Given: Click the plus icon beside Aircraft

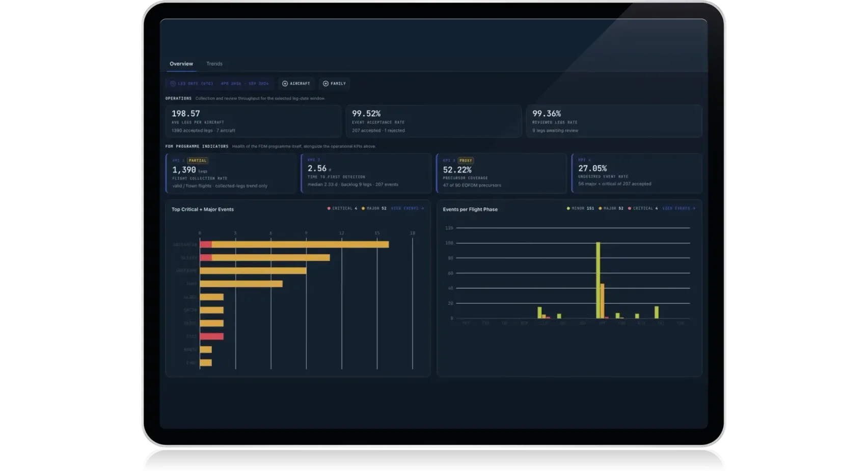Looking at the screenshot, I should tap(285, 84).
